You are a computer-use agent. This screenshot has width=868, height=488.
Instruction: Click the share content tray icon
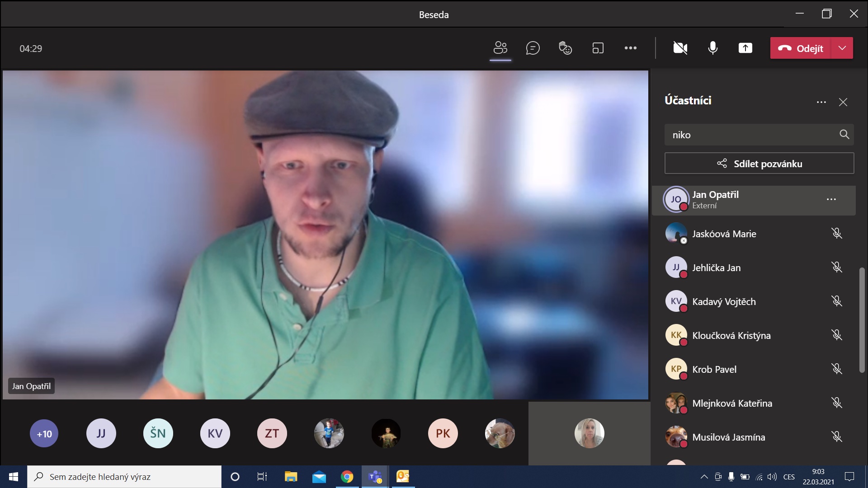click(745, 48)
